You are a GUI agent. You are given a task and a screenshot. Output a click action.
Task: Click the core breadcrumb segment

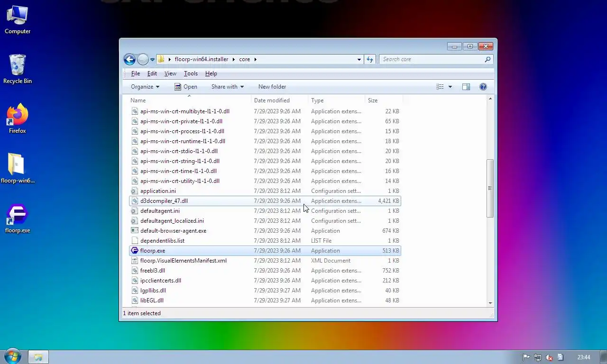(x=244, y=59)
